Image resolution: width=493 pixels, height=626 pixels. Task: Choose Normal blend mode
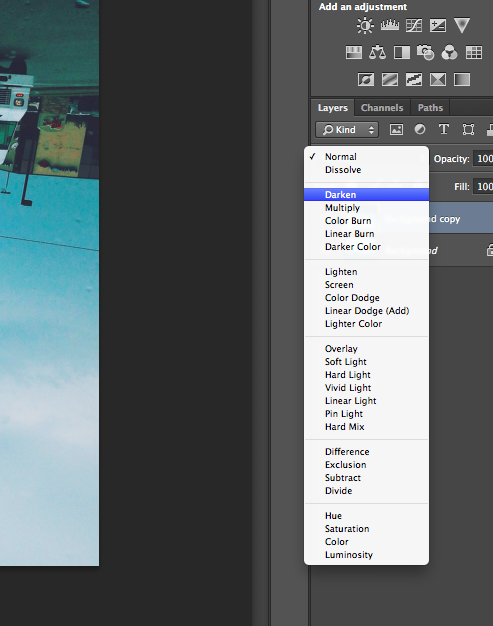click(366, 157)
